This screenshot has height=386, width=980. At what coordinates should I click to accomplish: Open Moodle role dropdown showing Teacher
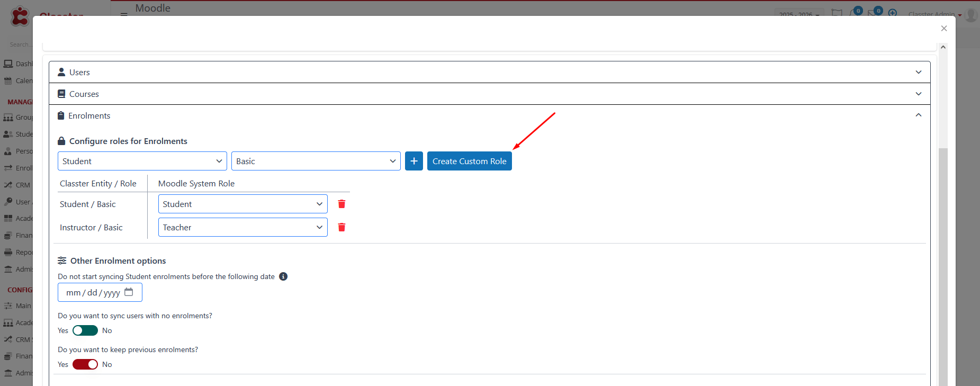(x=242, y=228)
